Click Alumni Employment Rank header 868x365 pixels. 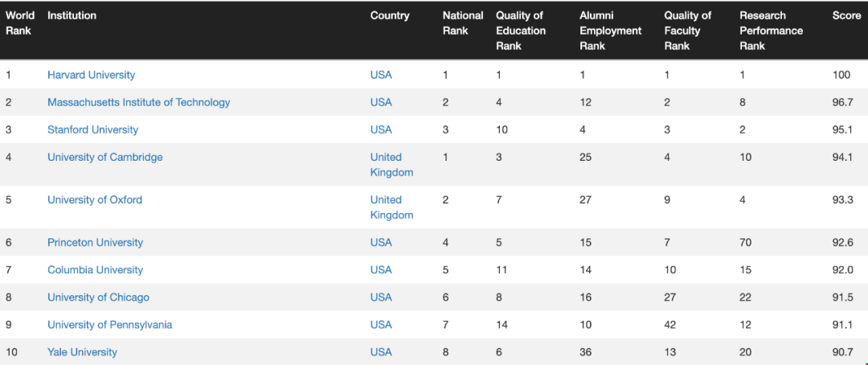coord(611,31)
